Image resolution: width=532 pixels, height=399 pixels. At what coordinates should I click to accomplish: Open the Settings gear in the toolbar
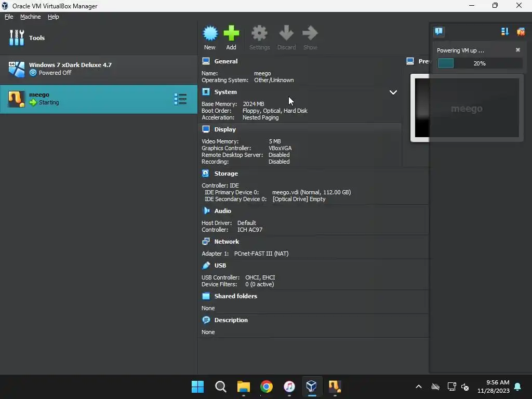[x=259, y=37]
